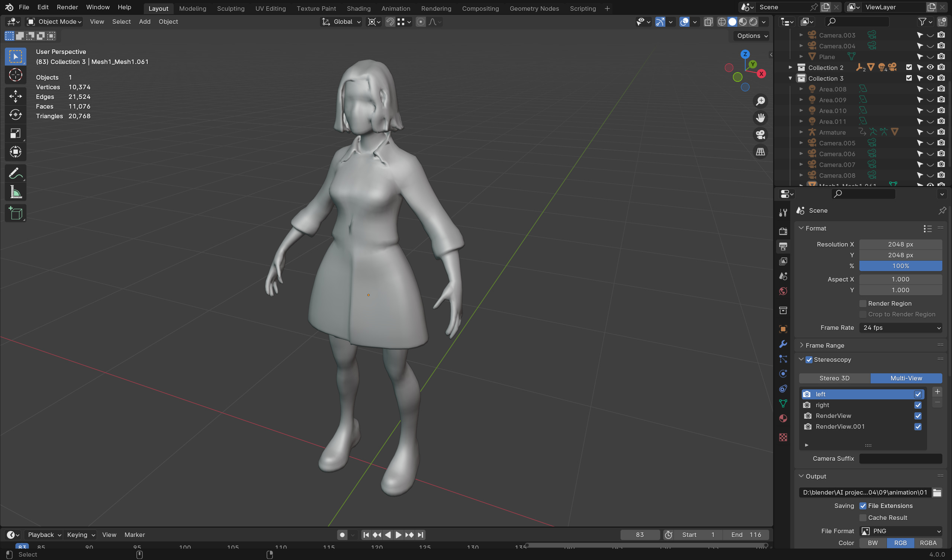952x560 pixels.
Task: Open the File Format PNG dropdown
Action: (x=901, y=531)
